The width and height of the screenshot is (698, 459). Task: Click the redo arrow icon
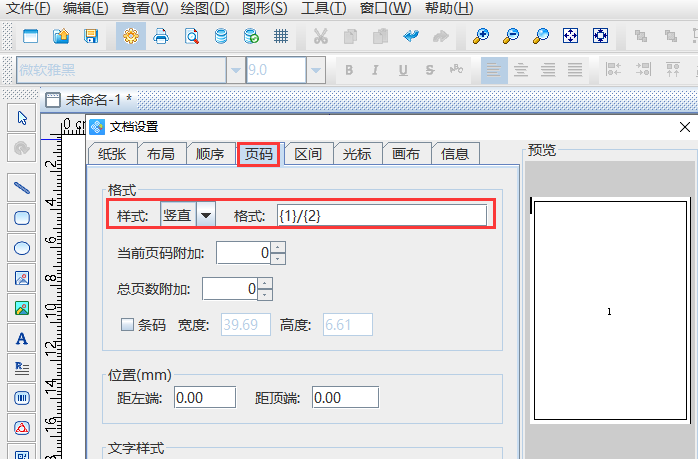click(440, 36)
